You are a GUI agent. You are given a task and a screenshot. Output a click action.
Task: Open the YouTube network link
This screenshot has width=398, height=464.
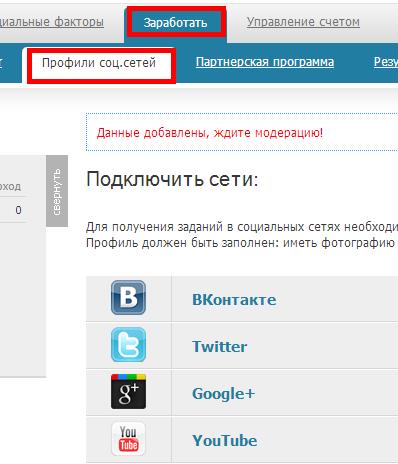pyautogui.click(x=224, y=441)
